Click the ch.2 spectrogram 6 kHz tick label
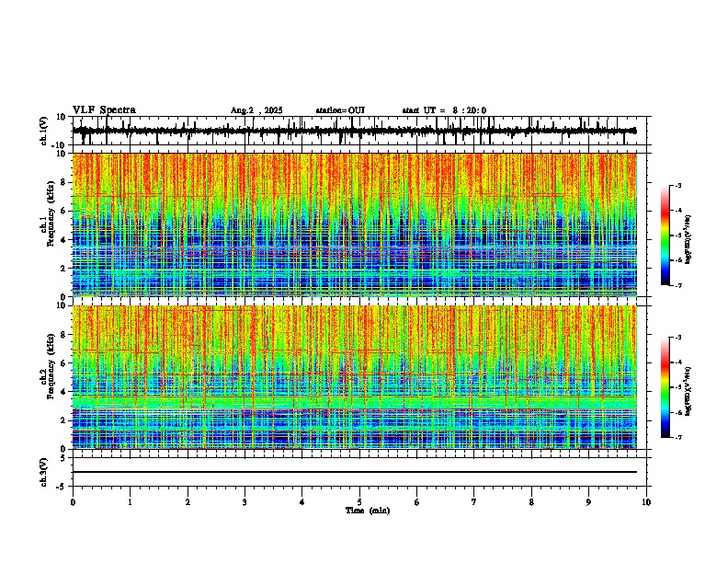The width and height of the screenshot is (728, 563). [x=64, y=363]
